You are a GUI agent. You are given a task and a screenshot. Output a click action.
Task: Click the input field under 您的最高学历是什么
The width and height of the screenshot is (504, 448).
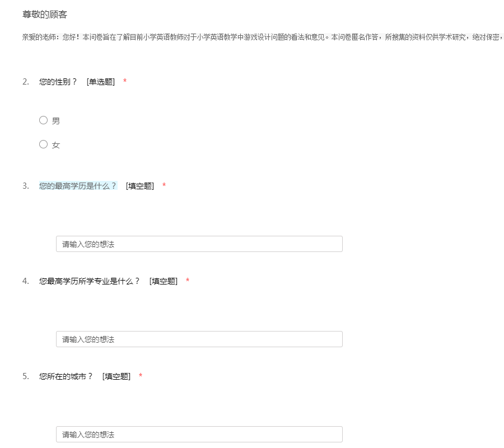tap(199, 244)
